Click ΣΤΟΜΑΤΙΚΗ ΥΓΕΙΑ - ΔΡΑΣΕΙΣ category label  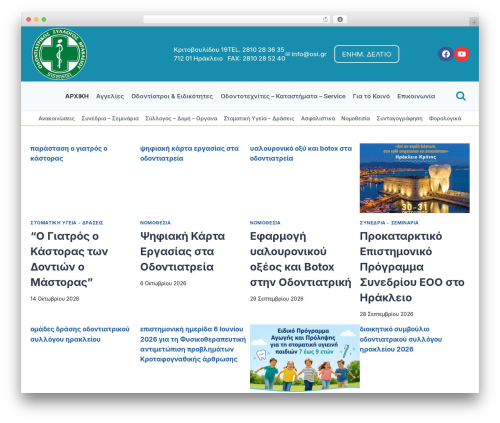click(67, 223)
